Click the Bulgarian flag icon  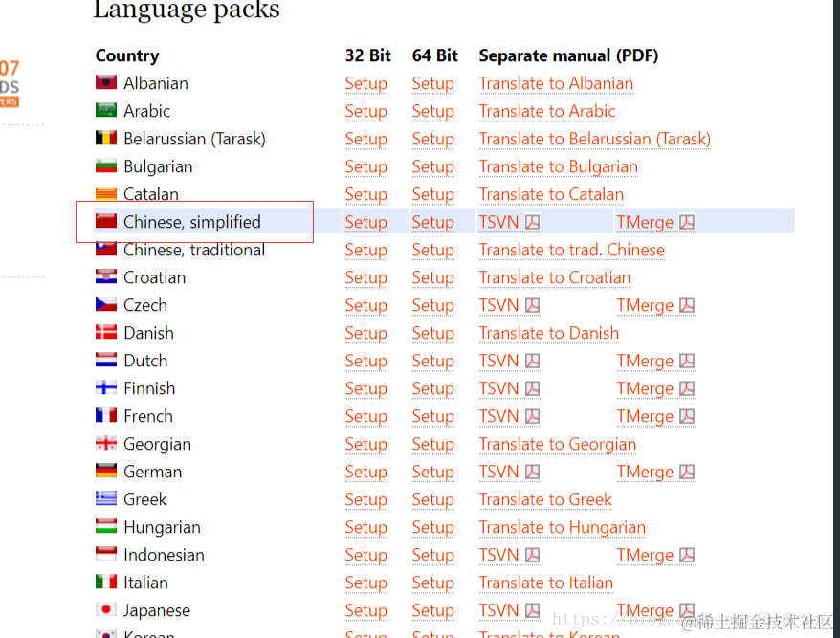point(106,165)
